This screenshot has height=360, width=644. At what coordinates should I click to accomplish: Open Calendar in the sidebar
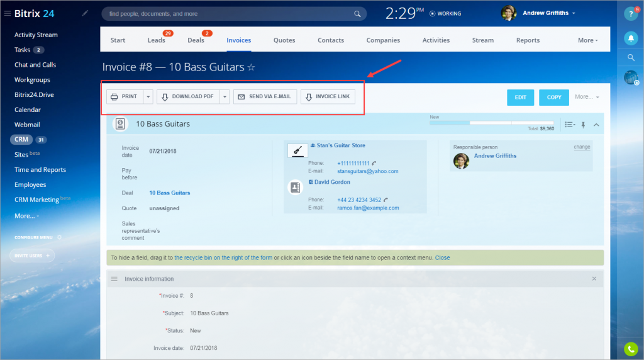pyautogui.click(x=28, y=110)
